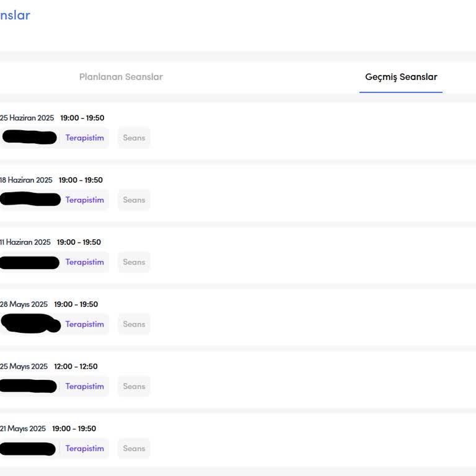Click time 19:00 - 19:50 on 18 Haziran row
This screenshot has height=476, width=476.
(81, 180)
